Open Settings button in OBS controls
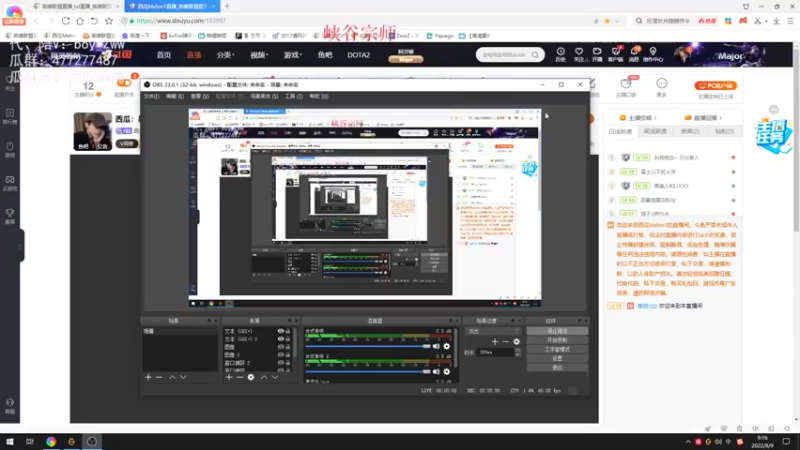Screen dimensions: 800x450 [557, 358]
